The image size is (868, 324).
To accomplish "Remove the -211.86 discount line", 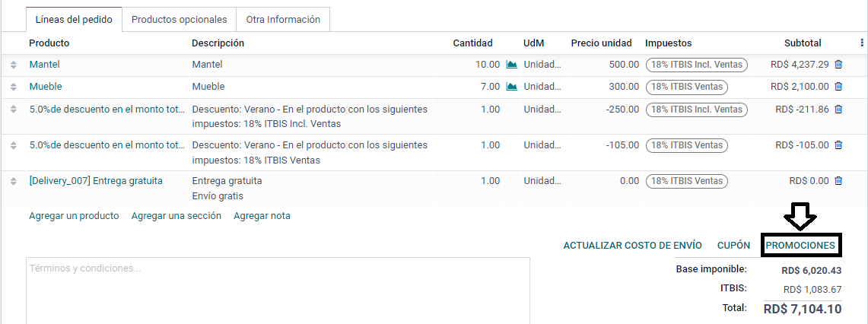I will coord(838,110).
